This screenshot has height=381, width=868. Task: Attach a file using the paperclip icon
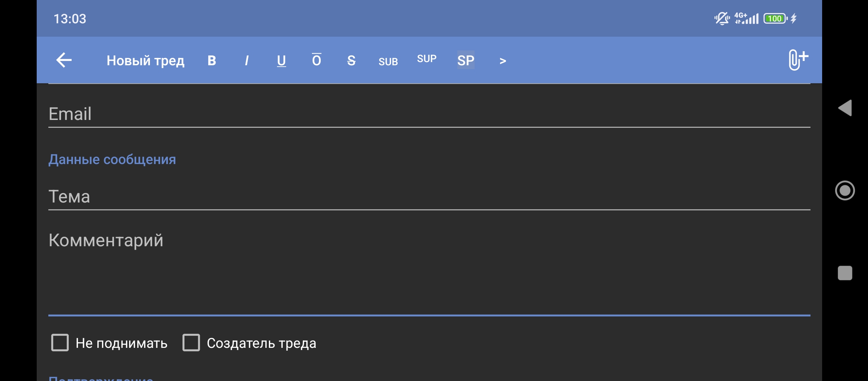pyautogui.click(x=798, y=60)
